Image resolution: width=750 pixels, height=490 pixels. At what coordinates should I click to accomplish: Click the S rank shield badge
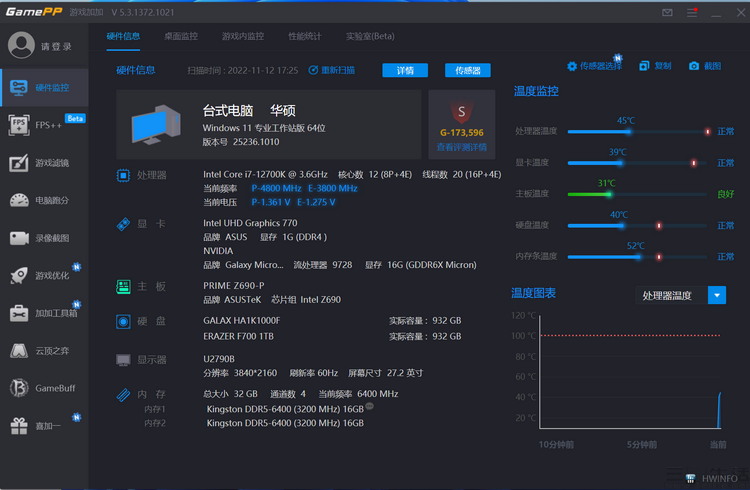tap(461, 112)
